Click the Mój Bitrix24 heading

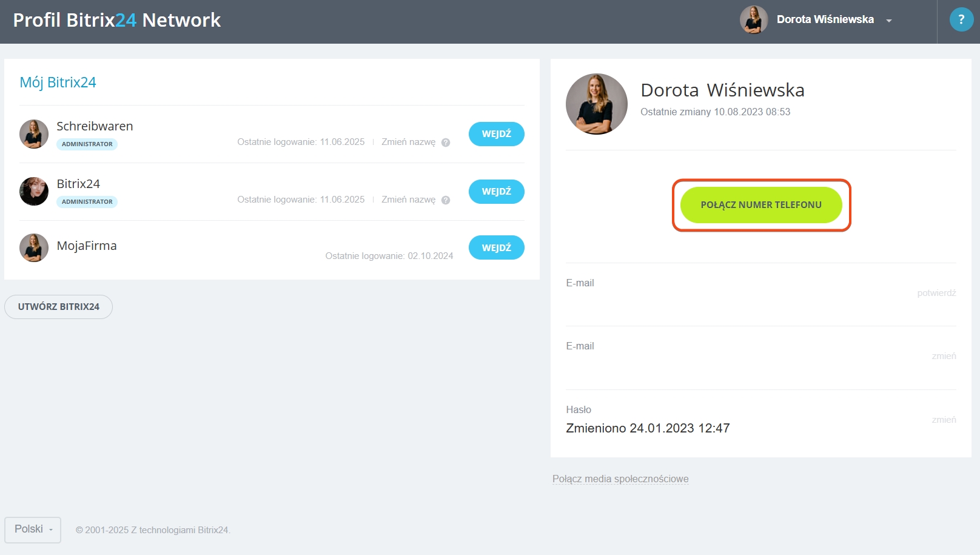coord(58,82)
